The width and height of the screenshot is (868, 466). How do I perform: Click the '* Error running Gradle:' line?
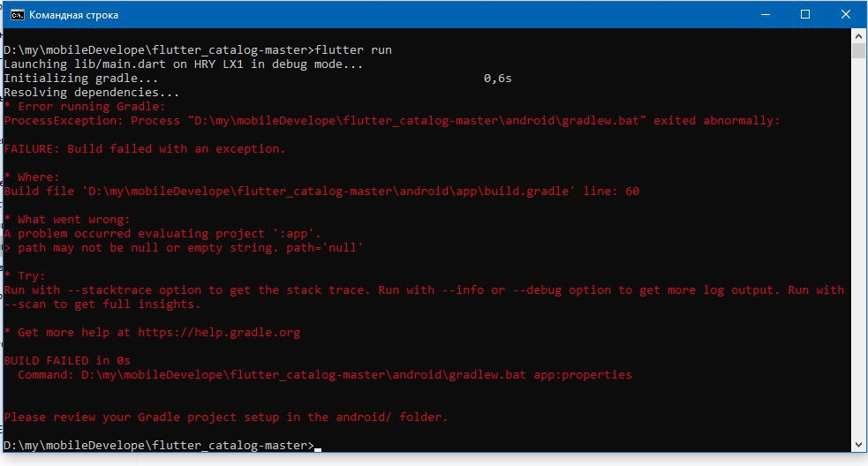click(x=85, y=106)
